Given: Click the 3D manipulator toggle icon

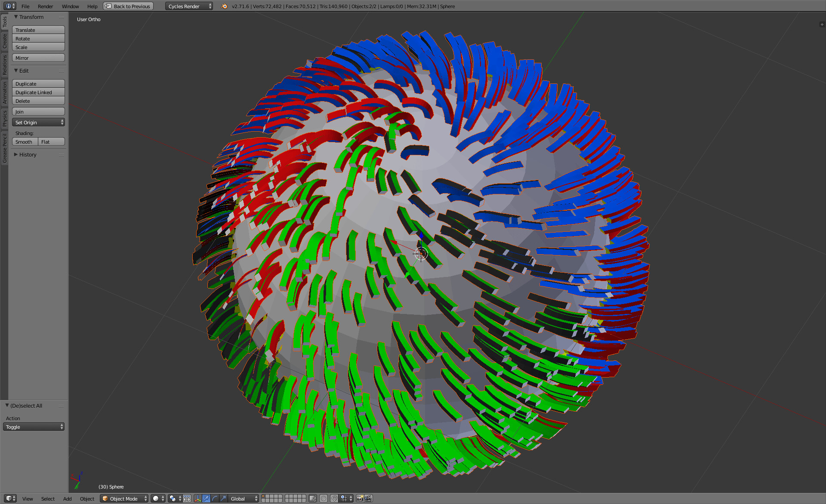Looking at the screenshot, I should click(197, 498).
